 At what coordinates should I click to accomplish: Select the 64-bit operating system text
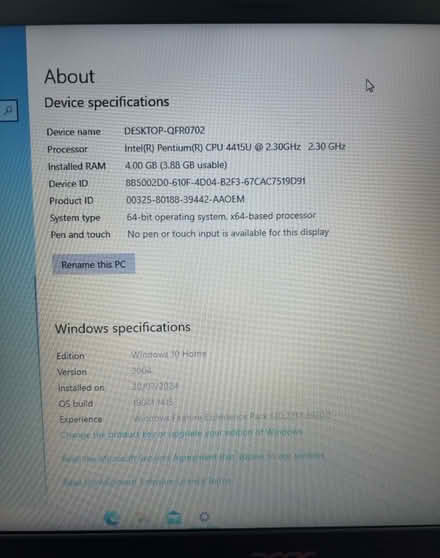[221, 216]
